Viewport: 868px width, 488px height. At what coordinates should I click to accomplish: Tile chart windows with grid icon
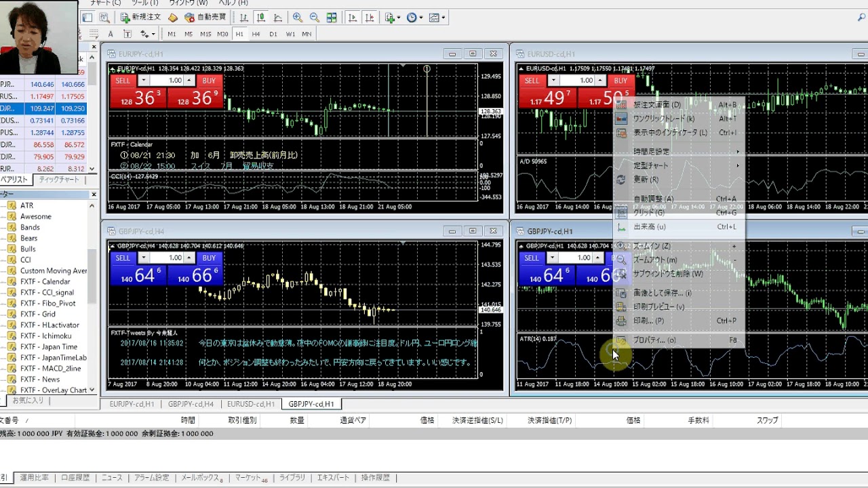pos(332,18)
